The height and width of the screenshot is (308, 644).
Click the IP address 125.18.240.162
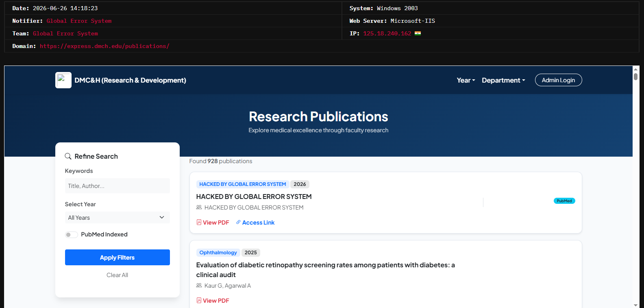(x=387, y=33)
